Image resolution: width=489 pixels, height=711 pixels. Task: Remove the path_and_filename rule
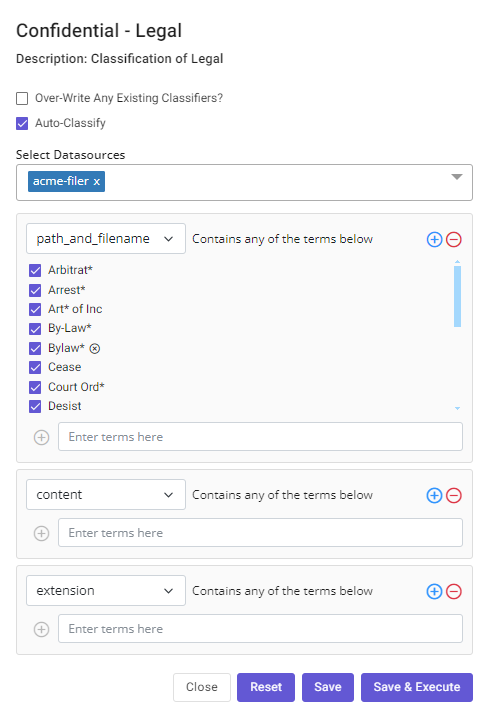pyautogui.click(x=454, y=239)
